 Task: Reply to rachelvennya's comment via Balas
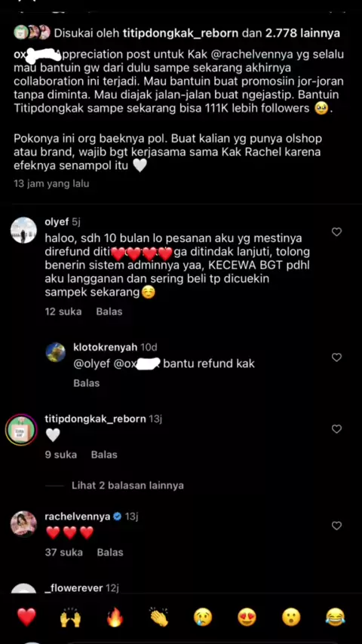110,553
